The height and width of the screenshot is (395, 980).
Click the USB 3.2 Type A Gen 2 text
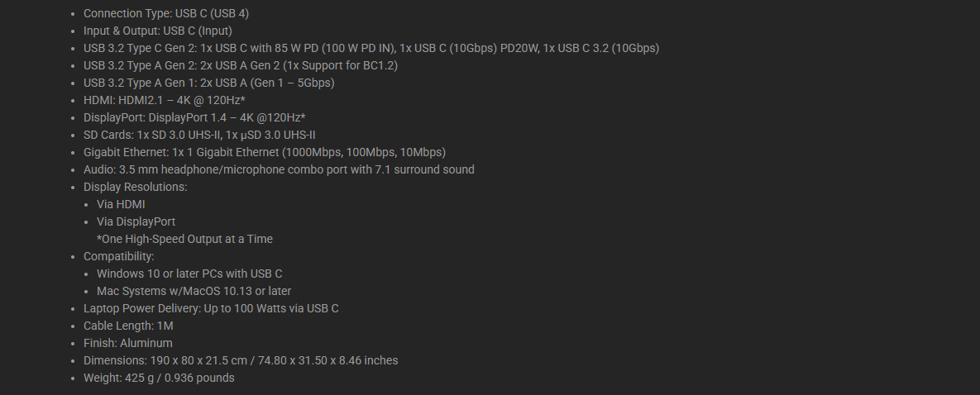pos(241,65)
